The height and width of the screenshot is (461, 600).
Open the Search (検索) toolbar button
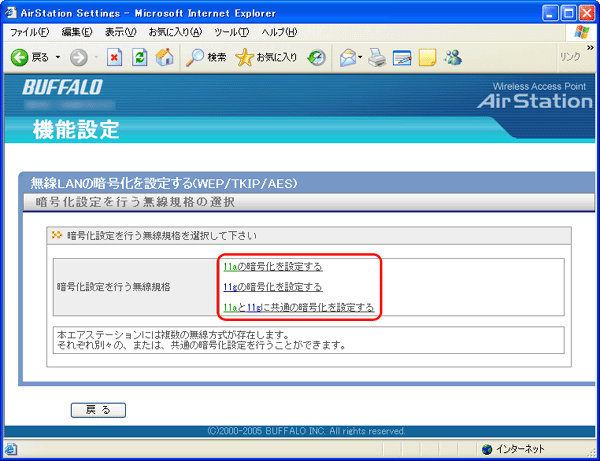[x=207, y=58]
